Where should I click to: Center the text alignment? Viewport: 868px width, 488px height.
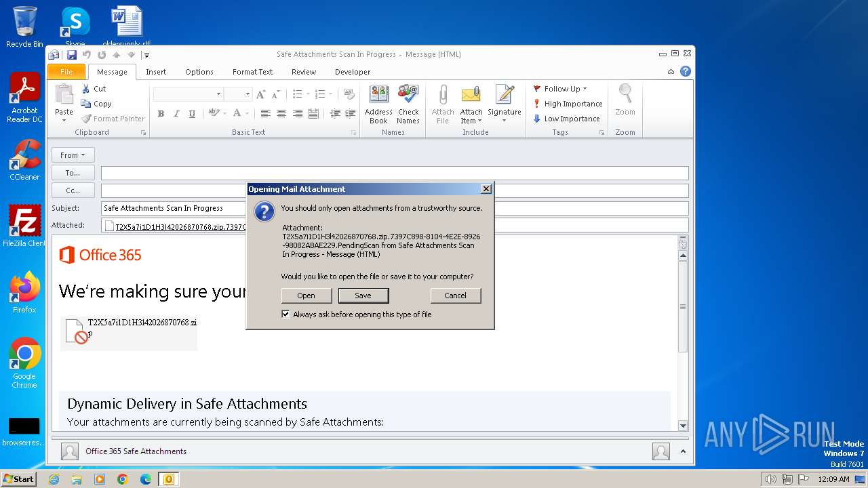[x=281, y=114]
